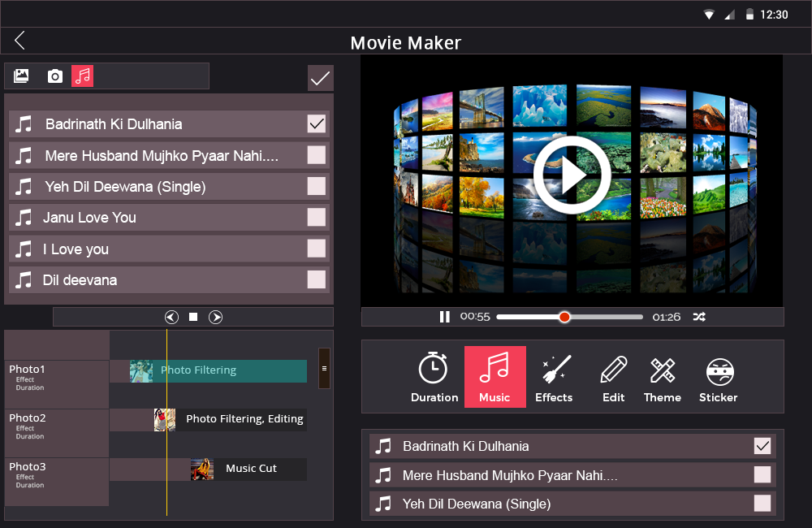Check Yeh Dil Deewana (Single) in left list
The width and height of the screenshot is (812, 528).
tap(317, 186)
